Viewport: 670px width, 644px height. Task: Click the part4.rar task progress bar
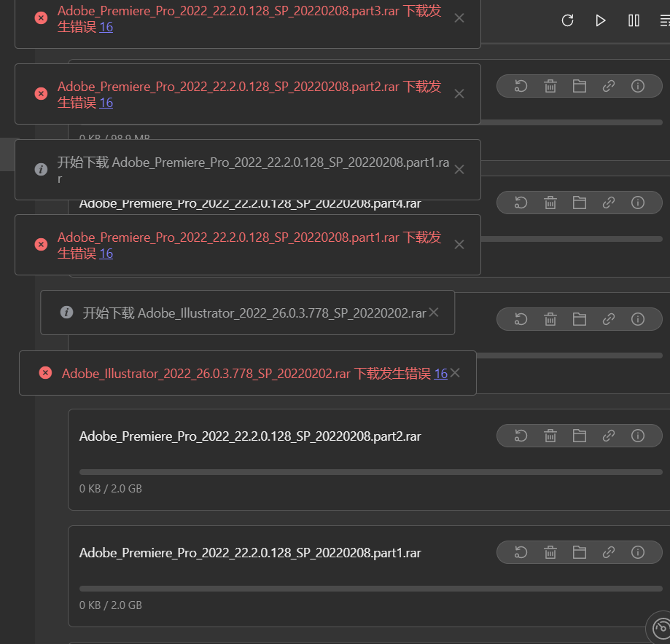tap(572, 239)
